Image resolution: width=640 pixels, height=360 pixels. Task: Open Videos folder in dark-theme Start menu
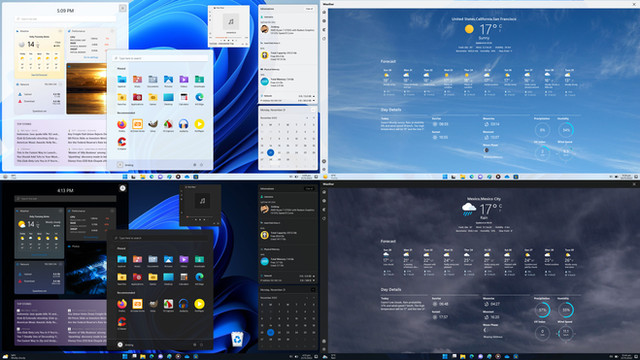pyautogui.click(x=184, y=259)
